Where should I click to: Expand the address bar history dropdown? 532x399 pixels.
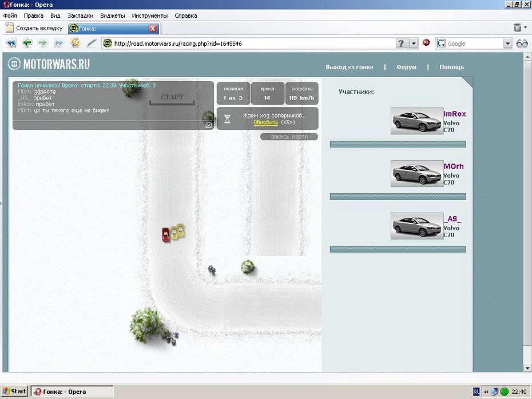(x=414, y=43)
